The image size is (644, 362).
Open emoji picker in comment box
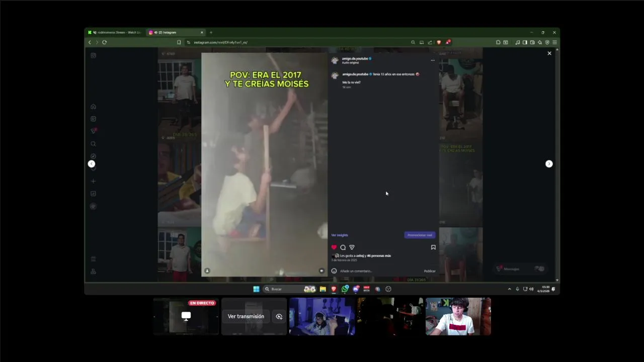click(x=334, y=271)
